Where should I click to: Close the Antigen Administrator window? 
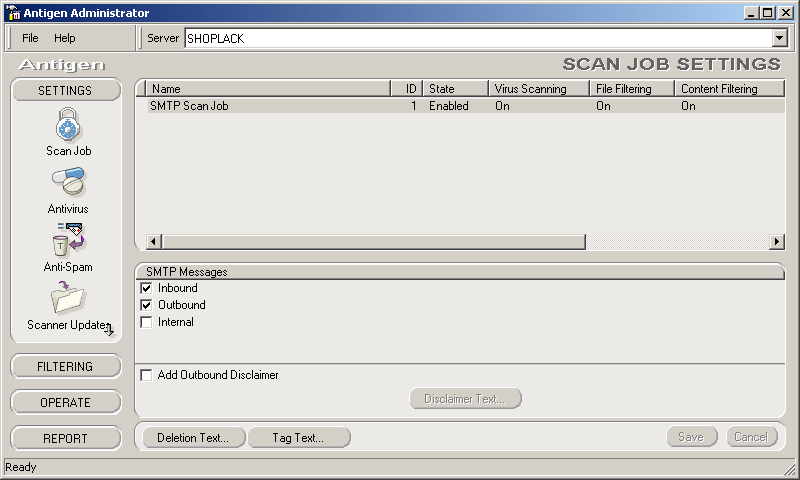pyautogui.click(x=785, y=13)
